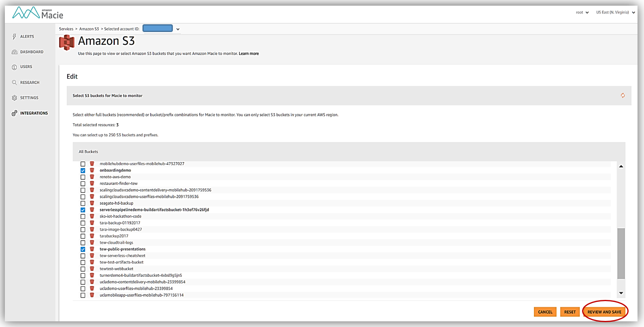Click the Dashboard gauge icon in sidebar
This screenshot has width=644, height=327.
15,52
